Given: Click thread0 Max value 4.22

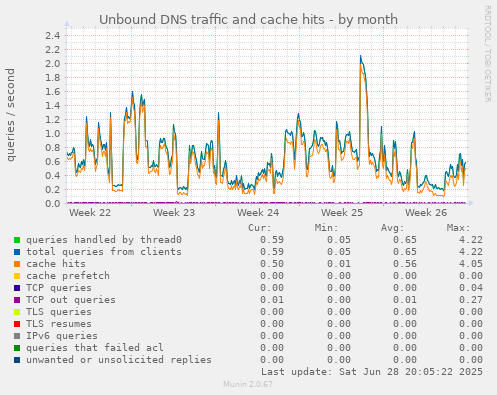Looking at the screenshot, I should point(471,240).
